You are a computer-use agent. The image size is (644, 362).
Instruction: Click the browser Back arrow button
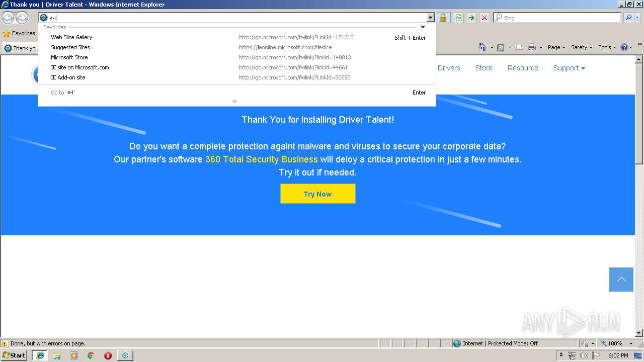[8, 18]
